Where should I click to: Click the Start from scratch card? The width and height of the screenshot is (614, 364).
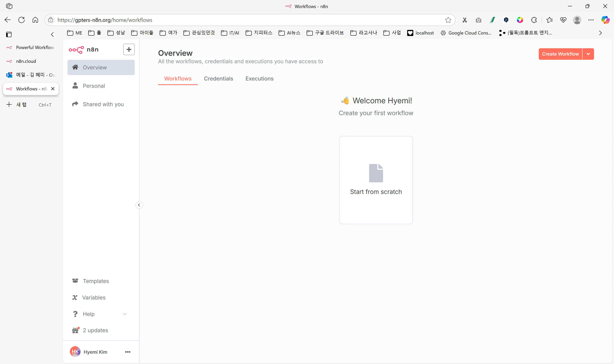[376, 180]
